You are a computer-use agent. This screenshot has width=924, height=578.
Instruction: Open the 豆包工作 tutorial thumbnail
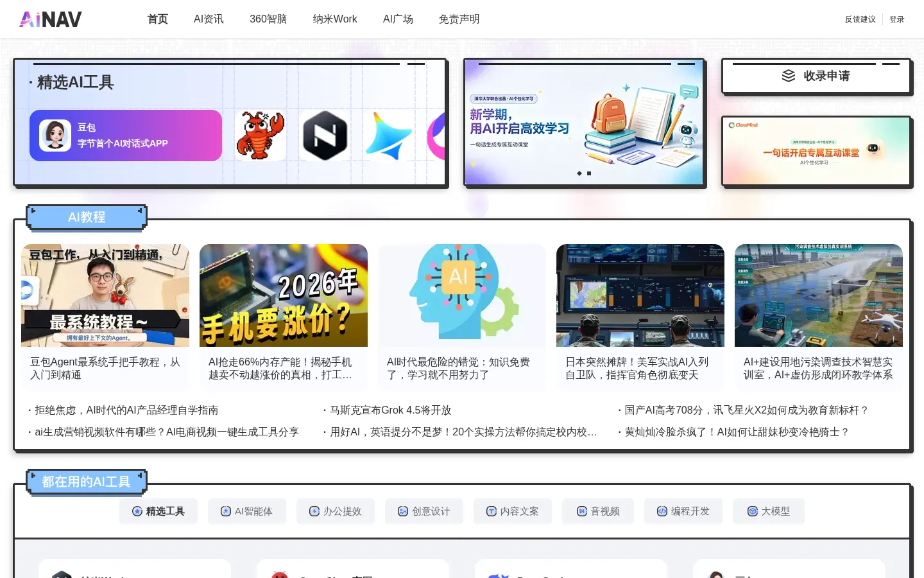[x=105, y=295]
